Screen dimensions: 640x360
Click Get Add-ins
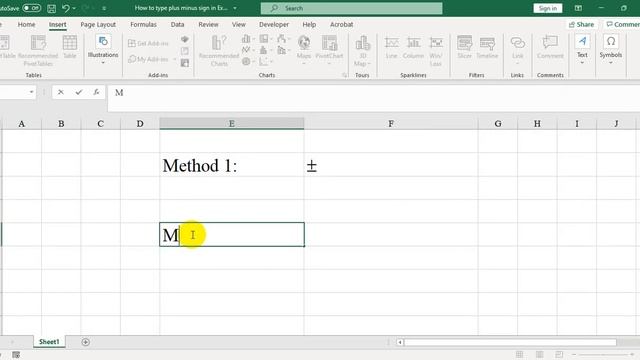point(149,43)
